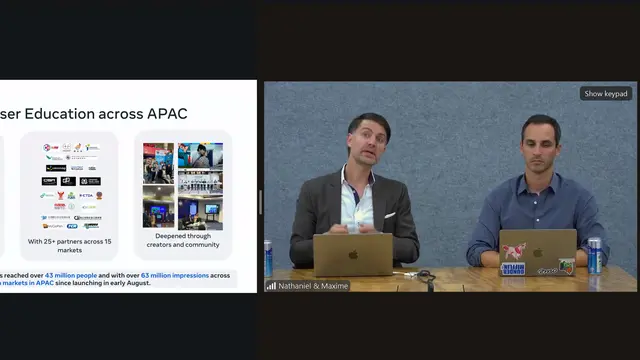Click '43 million people' highlighted text

(71, 276)
